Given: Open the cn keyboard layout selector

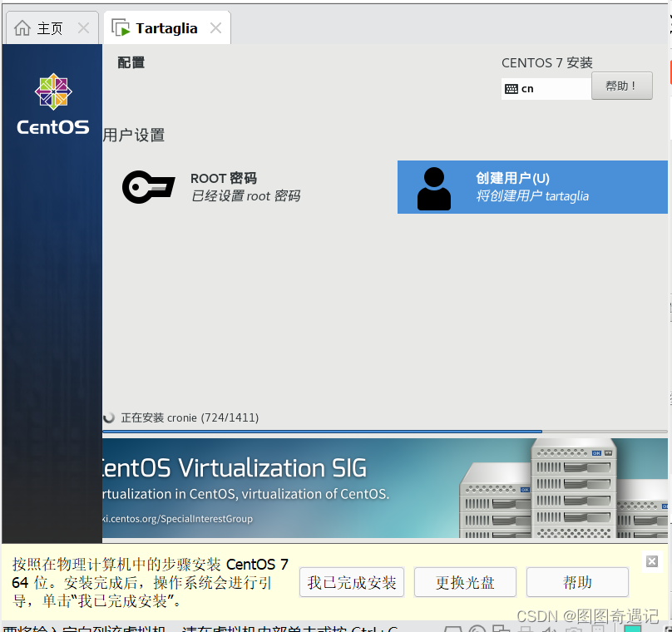Looking at the screenshot, I should (x=546, y=89).
